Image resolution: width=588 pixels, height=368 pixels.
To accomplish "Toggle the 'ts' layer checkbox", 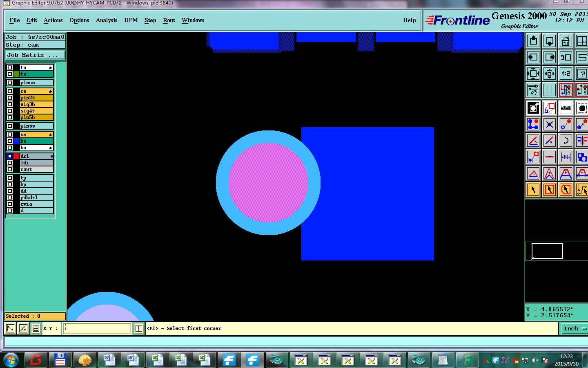I will pyautogui.click(x=10, y=74).
